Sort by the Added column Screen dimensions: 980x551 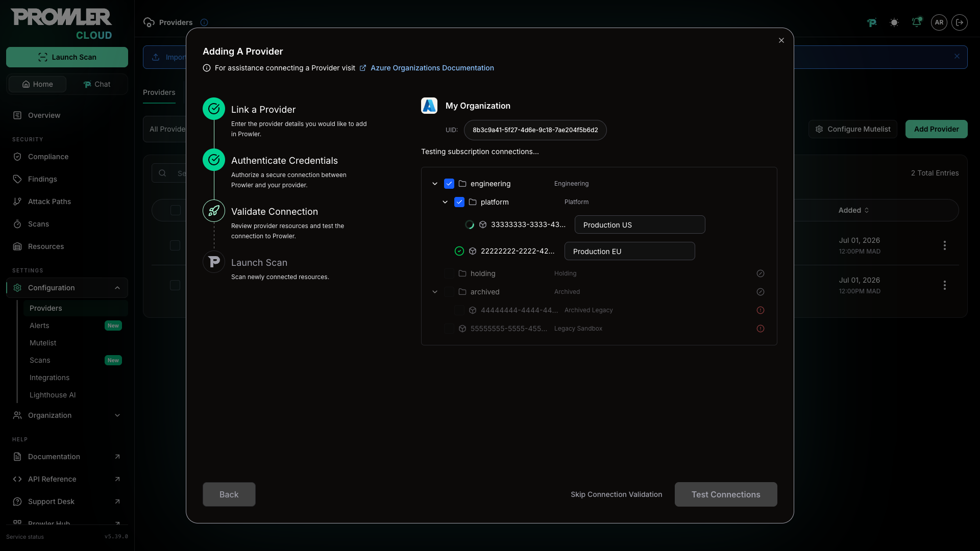(853, 210)
